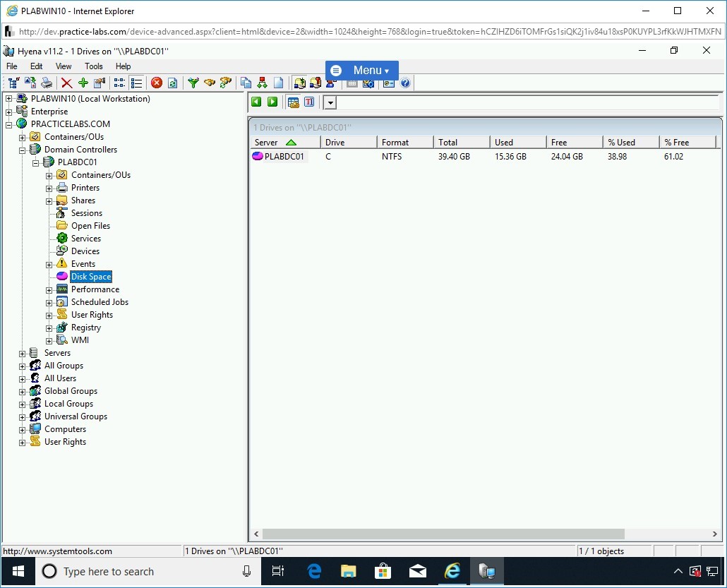Click the green plus add icon
The image size is (727, 588).
pyautogui.click(x=83, y=83)
